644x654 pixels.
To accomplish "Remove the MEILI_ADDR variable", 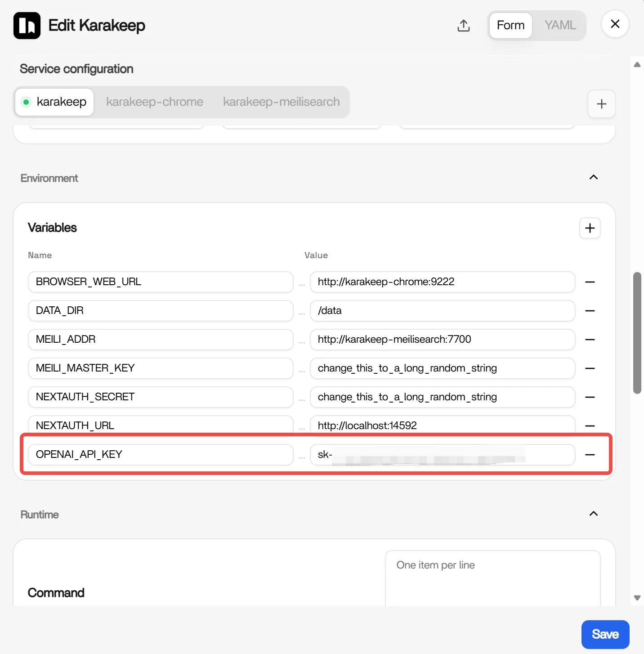I will pos(590,340).
